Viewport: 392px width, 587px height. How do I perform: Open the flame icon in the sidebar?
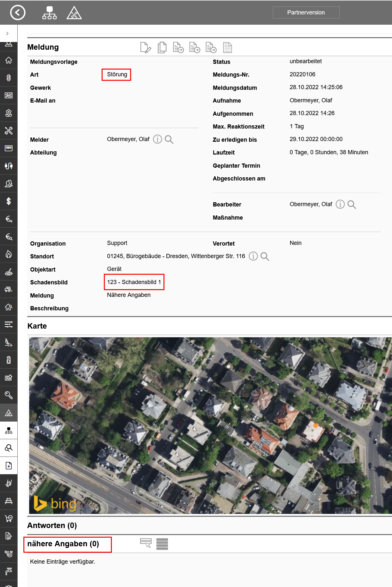tap(9, 254)
